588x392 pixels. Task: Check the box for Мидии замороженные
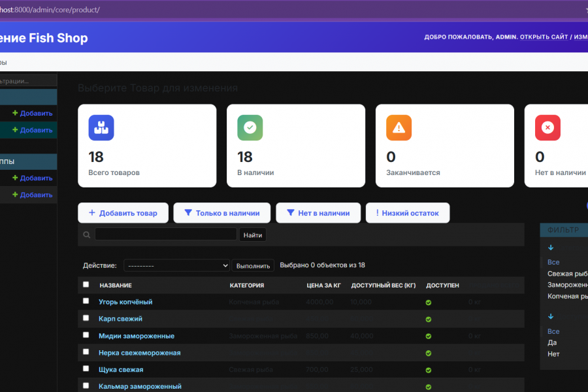tap(86, 335)
